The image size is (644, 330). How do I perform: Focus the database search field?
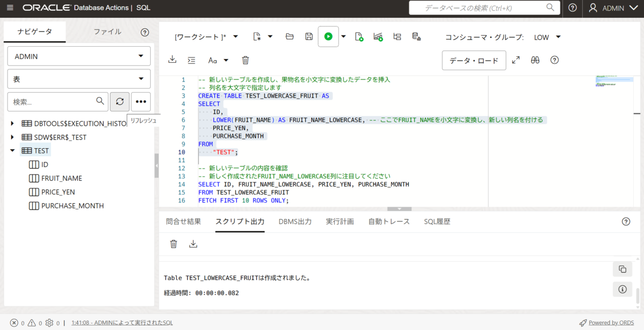point(484,8)
